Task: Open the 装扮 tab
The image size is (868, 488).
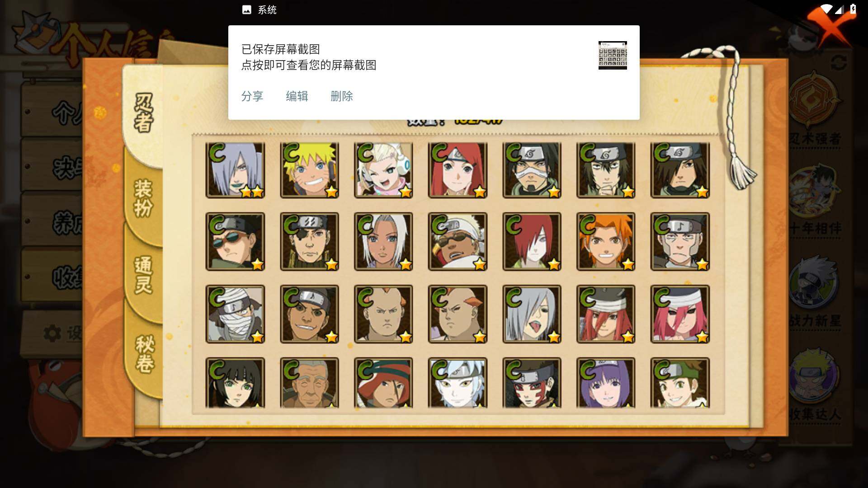Action: point(144,198)
